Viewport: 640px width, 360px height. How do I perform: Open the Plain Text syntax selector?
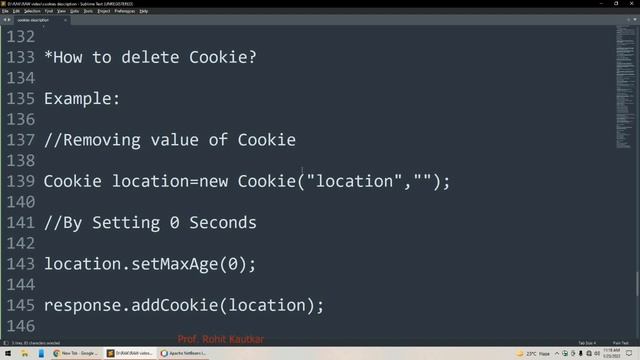coord(620,343)
